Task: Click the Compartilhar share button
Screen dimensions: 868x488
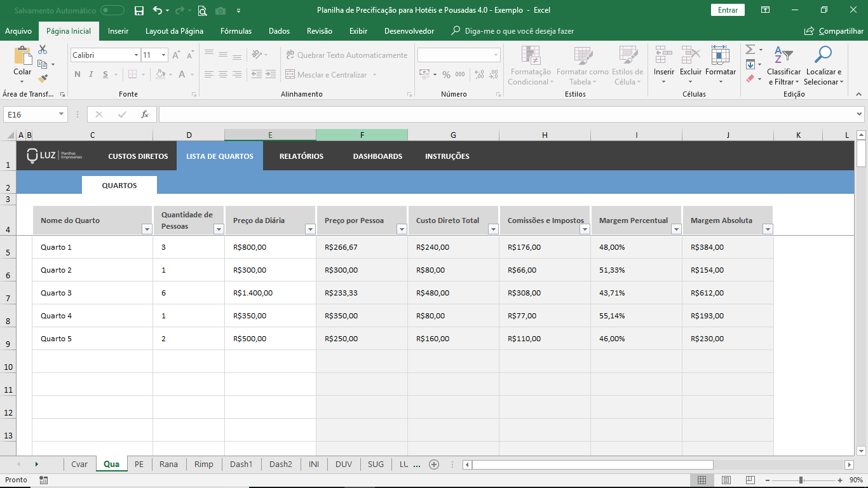Action: 834,31
